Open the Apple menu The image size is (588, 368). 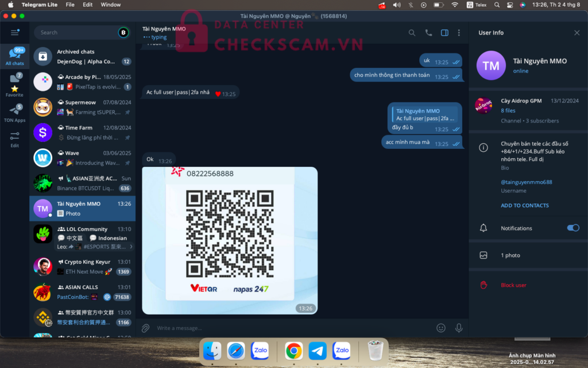click(x=10, y=5)
